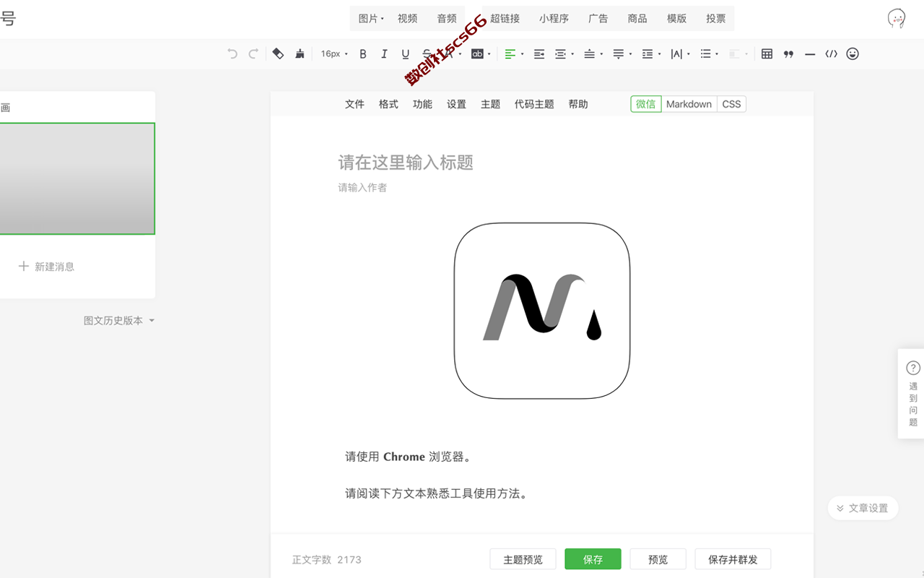Screen dimensions: 924x578
Task: Open the text alignment dropdown arrow
Action: 523,54
